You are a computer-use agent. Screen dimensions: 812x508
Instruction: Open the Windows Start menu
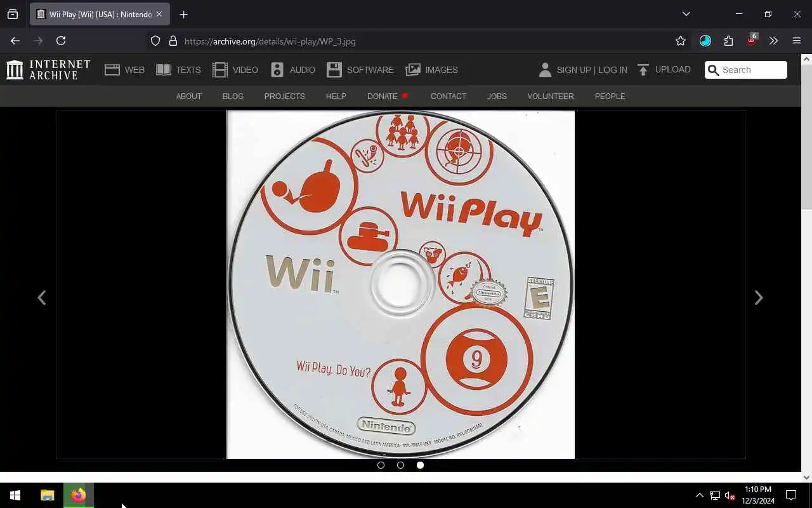pos(15,495)
